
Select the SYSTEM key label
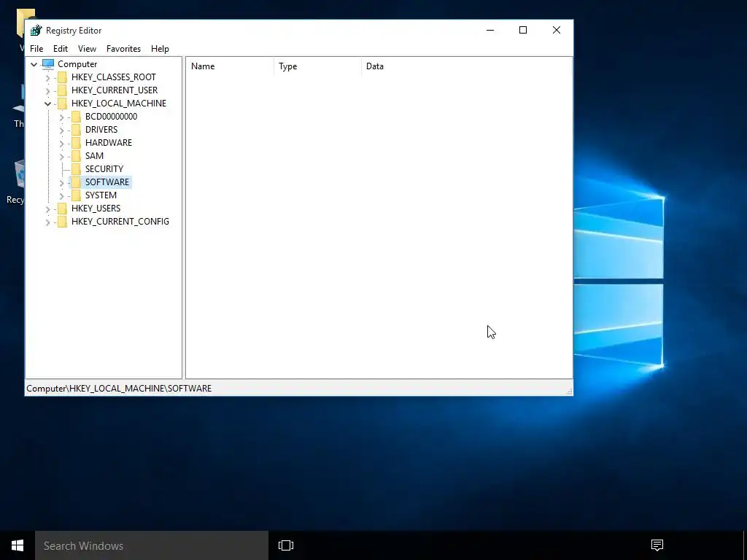tap(101, 195)
